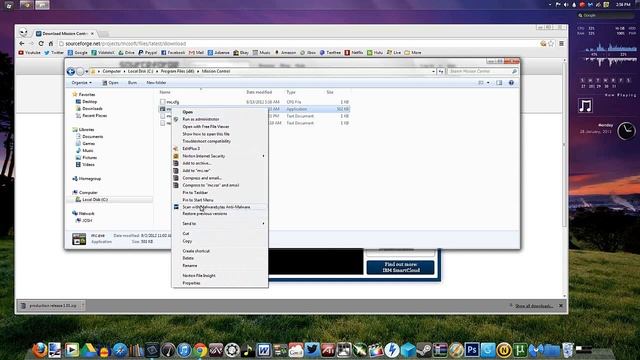Open Norton dock icon
The image size is (640, 360).
pyautogui.click(x=504, y=350)
